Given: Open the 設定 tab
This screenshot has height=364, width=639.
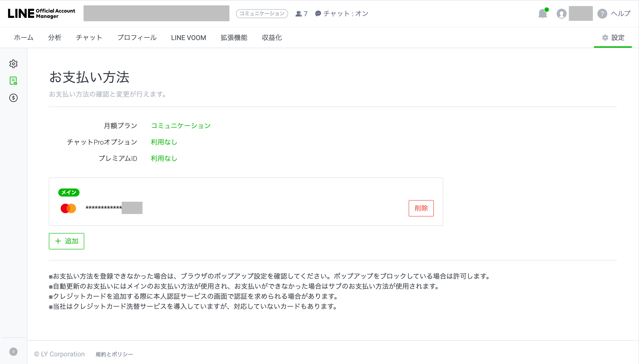Looking at the screenshot, I should (613, 38).
